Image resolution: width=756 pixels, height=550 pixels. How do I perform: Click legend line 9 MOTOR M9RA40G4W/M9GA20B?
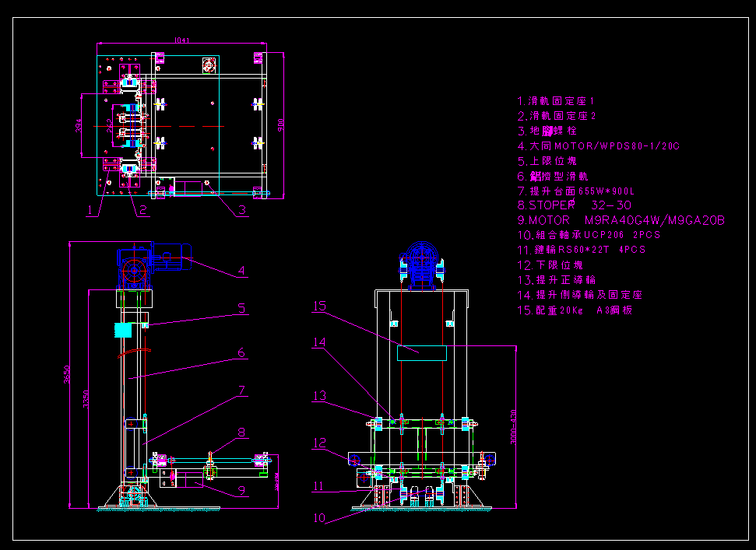click(x=621, y=221)
